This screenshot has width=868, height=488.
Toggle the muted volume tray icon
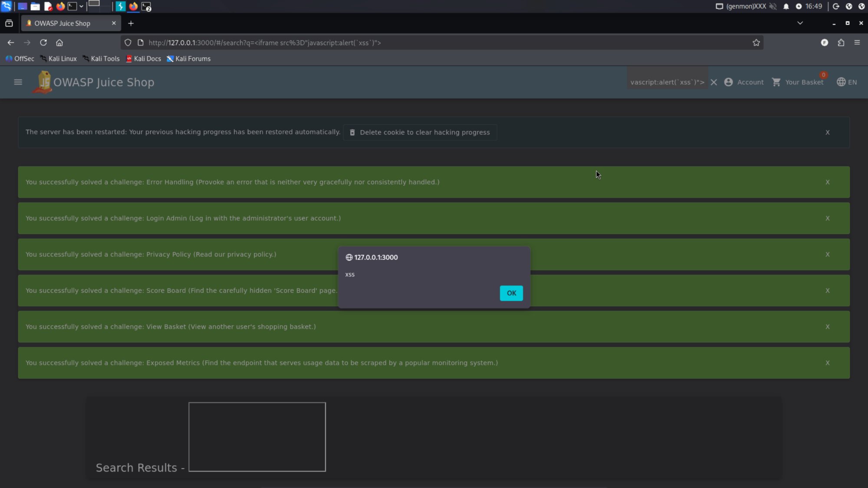(x=773, y=6)
